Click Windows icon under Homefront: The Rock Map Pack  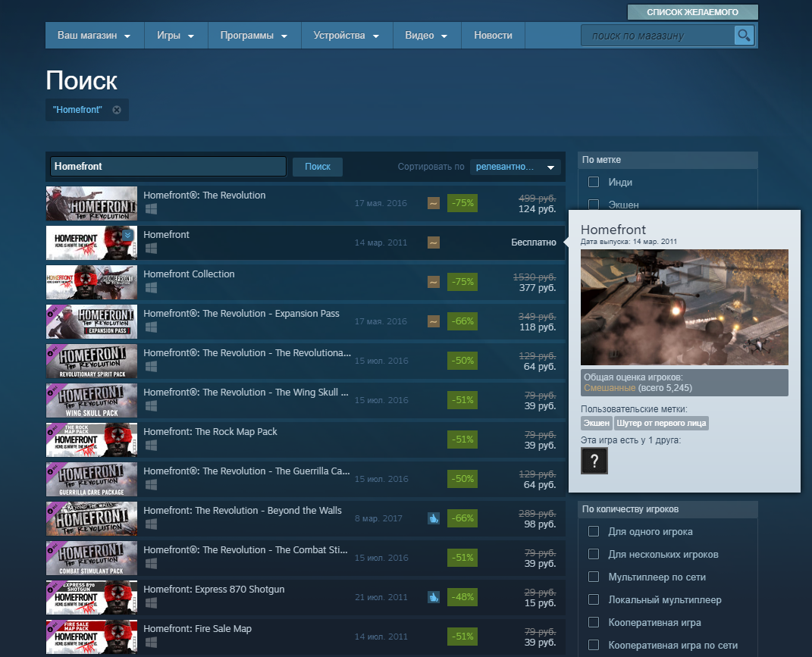(x=151, y=446)
